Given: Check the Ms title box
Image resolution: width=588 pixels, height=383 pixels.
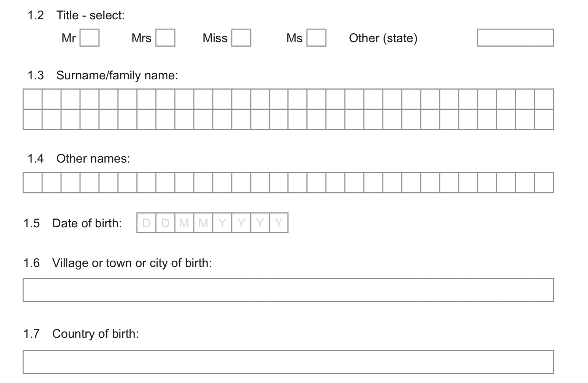Looking at the screenshot, I should pyautogui.click(x=316, y=38).
